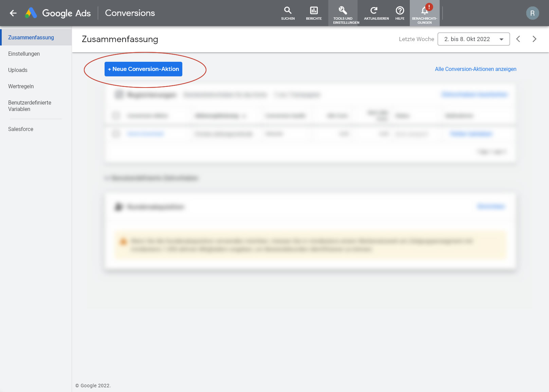Go to Wertregeln in sidebar
549x392 pixels.
[21, 86]
